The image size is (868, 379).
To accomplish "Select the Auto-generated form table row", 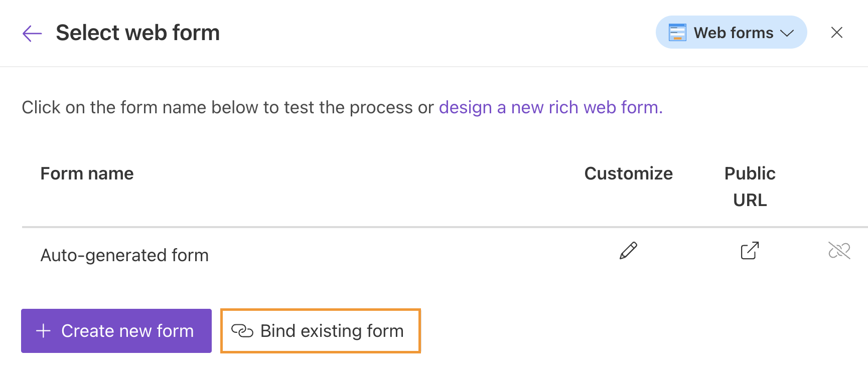I will (x=401, y=255).
